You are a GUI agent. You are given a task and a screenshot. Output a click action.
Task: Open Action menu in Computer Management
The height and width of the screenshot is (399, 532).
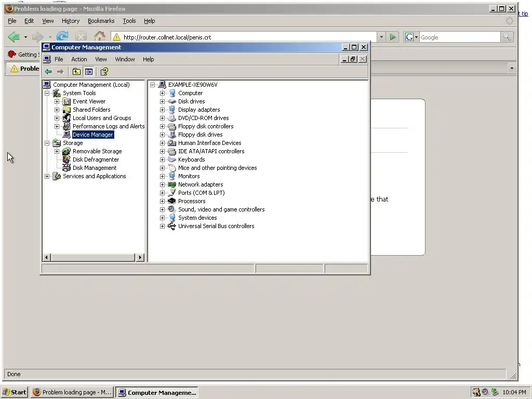(x=79, y=59)
